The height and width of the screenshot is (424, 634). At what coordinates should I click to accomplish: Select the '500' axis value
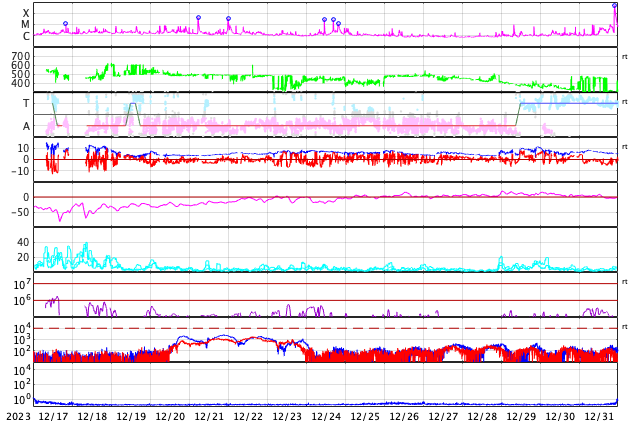click(x=20, y=74)
